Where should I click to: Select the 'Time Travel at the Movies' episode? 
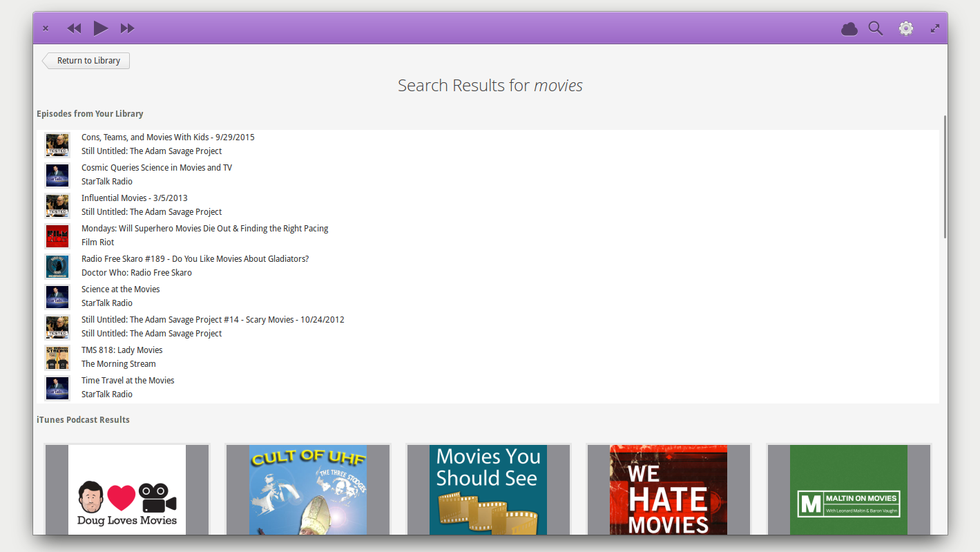click(128, 380)
